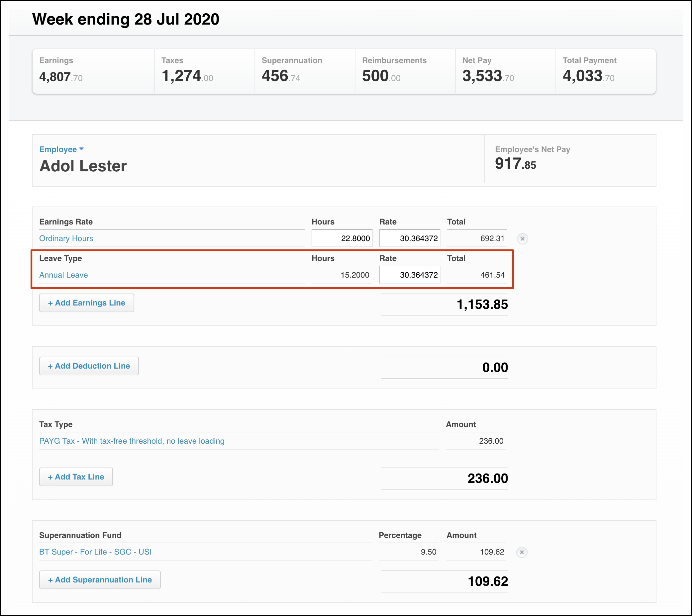
Task: Open the PAYG Tax type link
Action: coord(132,441)
